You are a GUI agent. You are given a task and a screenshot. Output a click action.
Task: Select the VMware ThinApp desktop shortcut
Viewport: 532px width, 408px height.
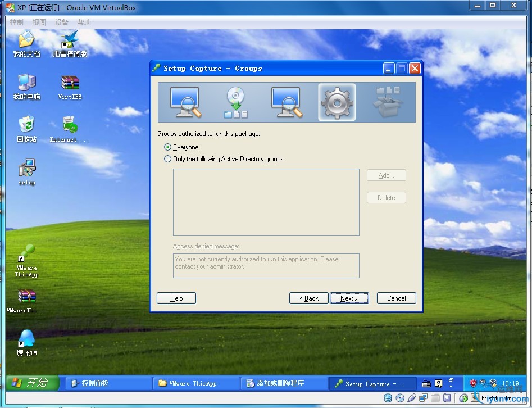click(26, 261)
